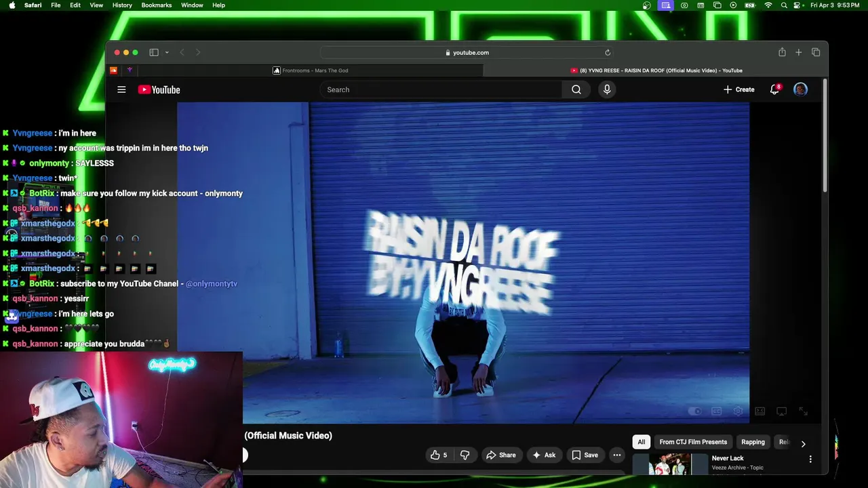Open the more actions ellipsis under video

[616, 455]
